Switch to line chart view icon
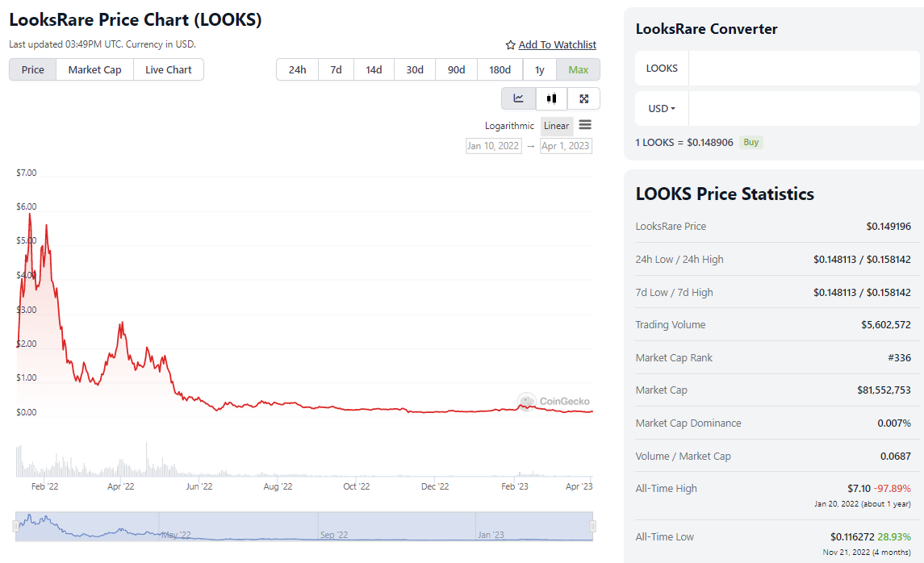This screenshot has height=563, width=924. [519, 98]
